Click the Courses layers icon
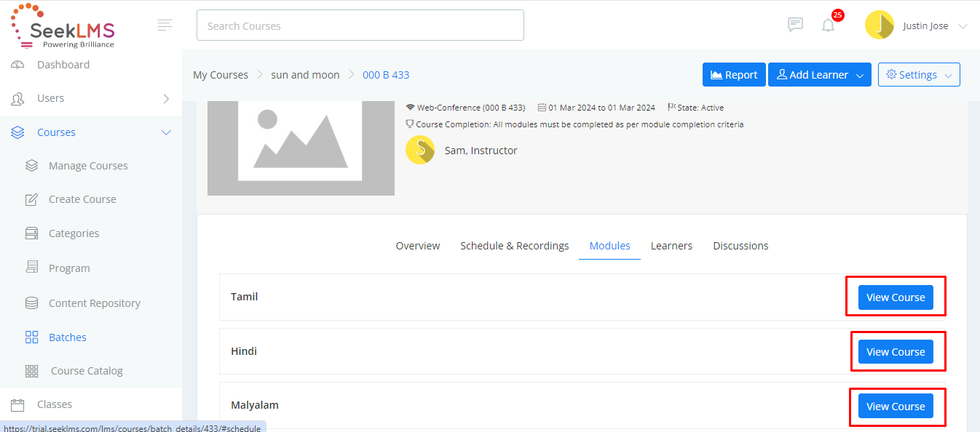Screen dimensions: 980x432 17,132
